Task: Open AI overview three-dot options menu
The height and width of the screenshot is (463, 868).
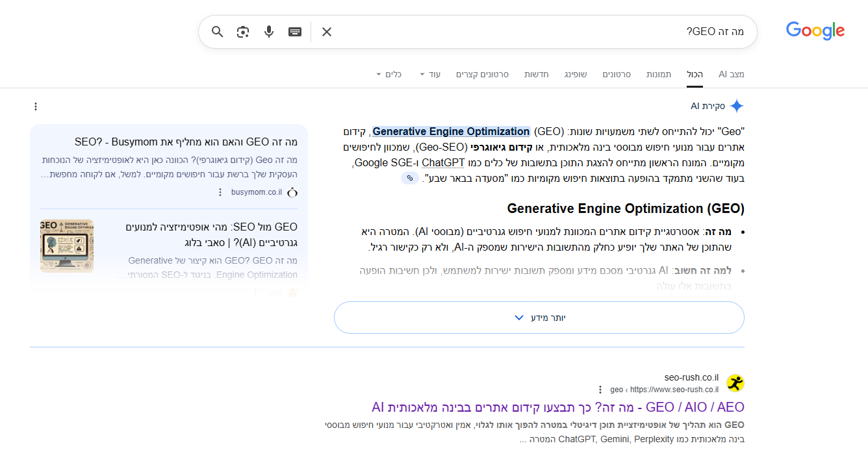Action: coord(36,106)
